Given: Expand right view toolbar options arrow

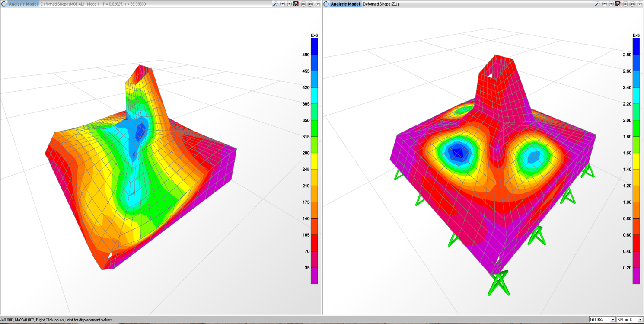Looking at the screenshot, I should tap(640, 4).
